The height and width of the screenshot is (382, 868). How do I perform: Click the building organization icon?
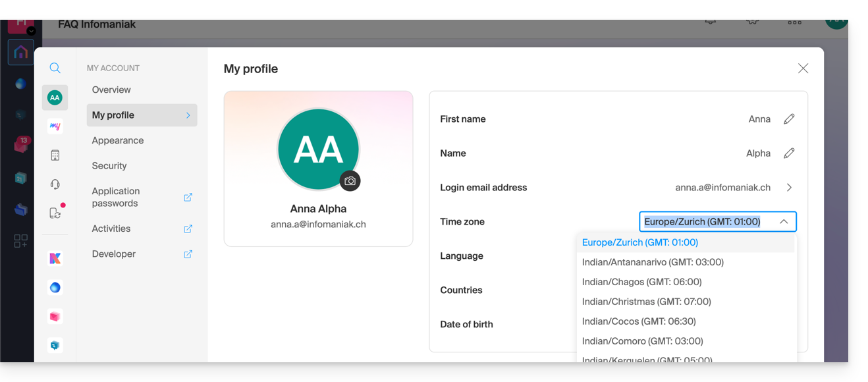click(x=55, y=155)
